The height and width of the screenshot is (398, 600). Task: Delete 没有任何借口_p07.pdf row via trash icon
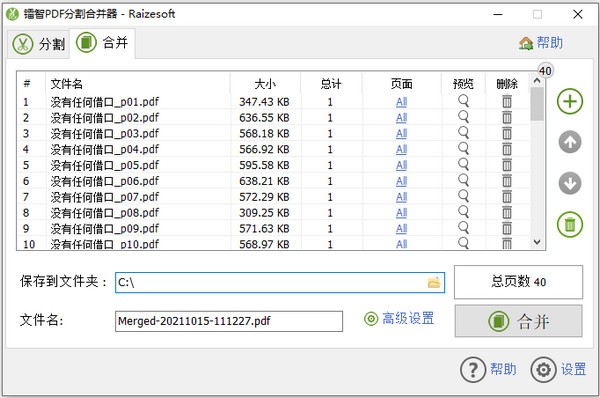(x=507, y=197)
